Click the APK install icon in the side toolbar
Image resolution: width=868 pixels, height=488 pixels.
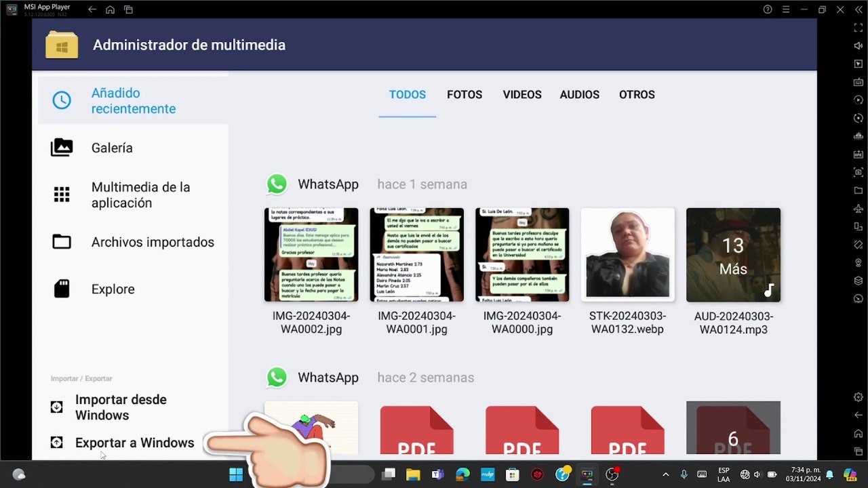(x=858, y=154)
